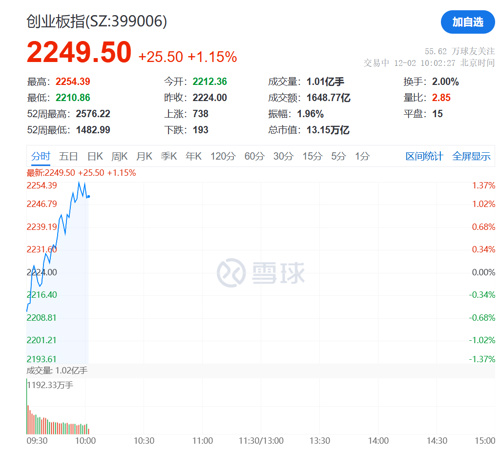Click the 雪球 watermark logo icon
This screenshot has height=453, width=500.
point(231,273)
